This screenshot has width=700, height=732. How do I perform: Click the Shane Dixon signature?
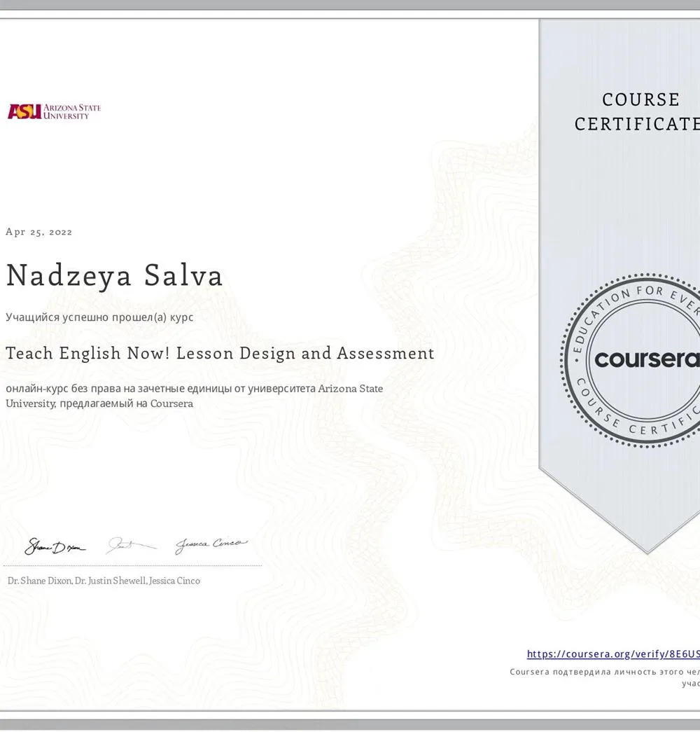pos(55,546)
